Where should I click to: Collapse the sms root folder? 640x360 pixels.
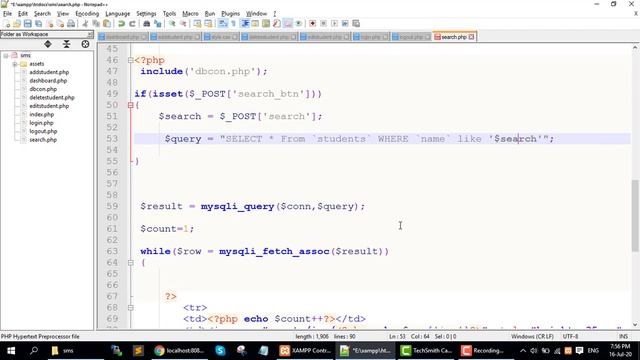(6, 56)
